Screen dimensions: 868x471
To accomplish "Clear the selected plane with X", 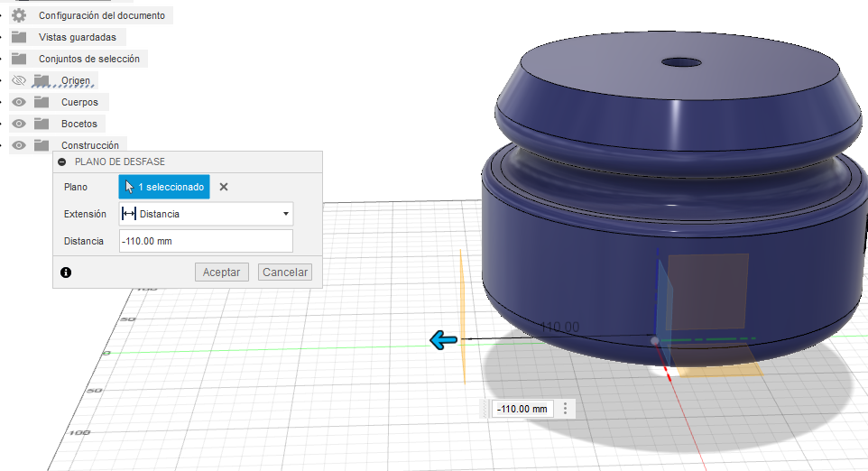I will [x=224, y=187].
